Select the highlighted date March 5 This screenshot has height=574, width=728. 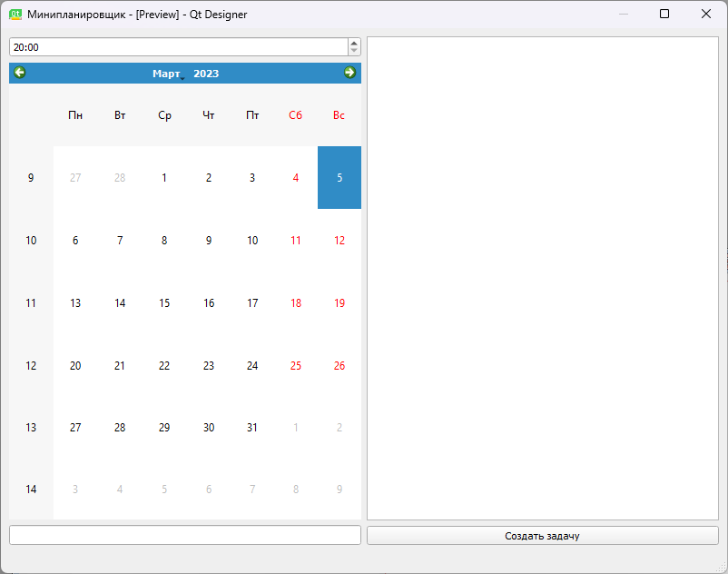pos(339,178)
